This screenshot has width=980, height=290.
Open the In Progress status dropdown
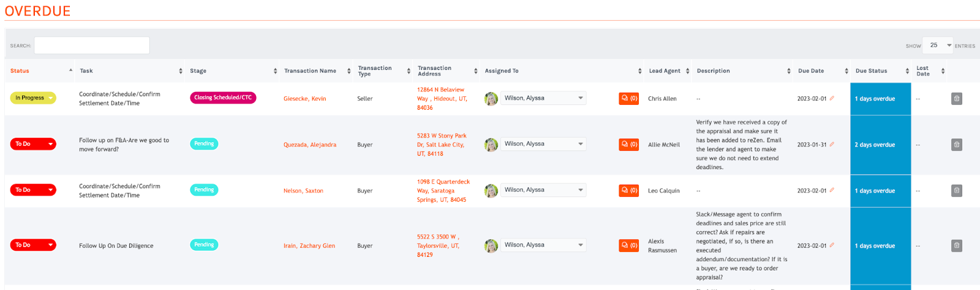[33, 97]
